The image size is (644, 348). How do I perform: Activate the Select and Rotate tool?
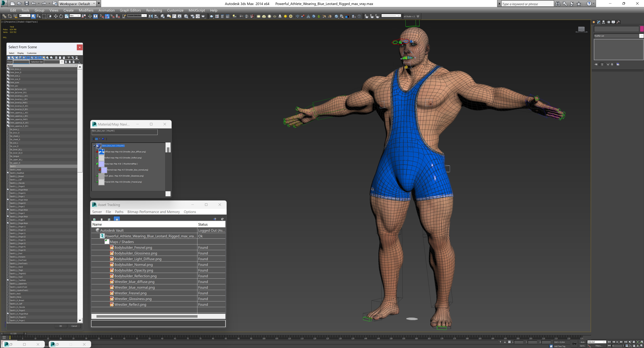pyautogui.click(x=61, y=16)
